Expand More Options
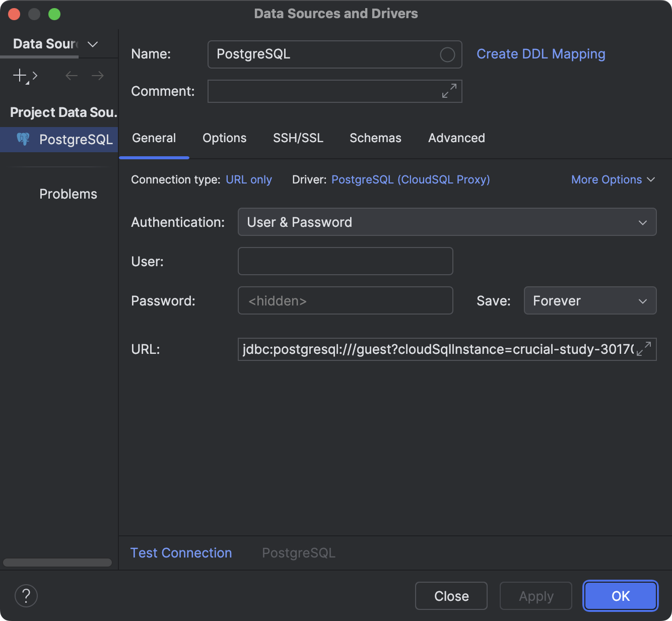 click(x=613, y=179)
